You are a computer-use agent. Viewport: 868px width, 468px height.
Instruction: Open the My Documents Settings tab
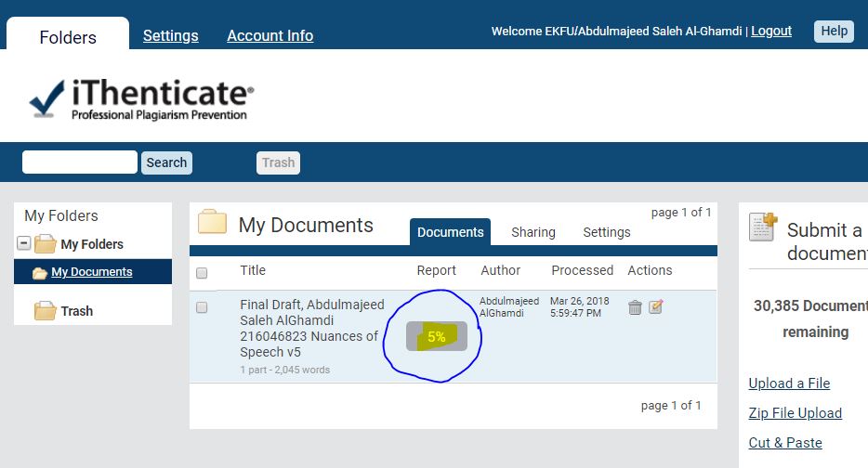pos(607,232)
